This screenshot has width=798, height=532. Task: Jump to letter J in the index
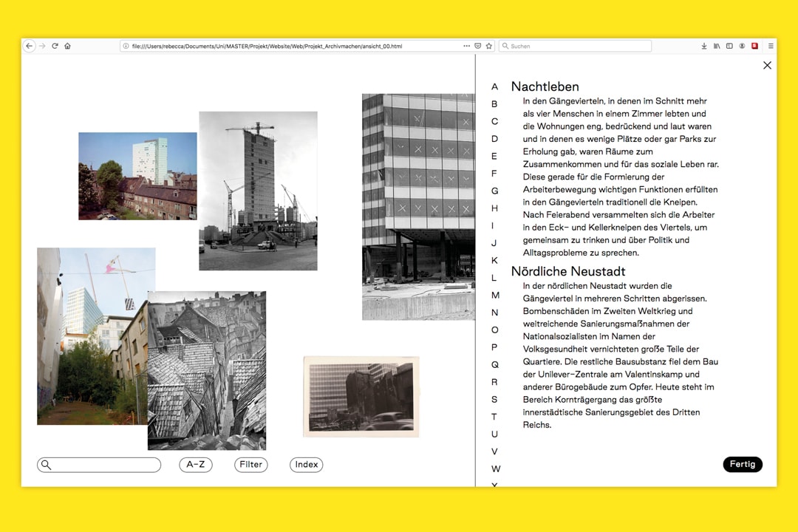pyautogui.click(x=494, y=243)
